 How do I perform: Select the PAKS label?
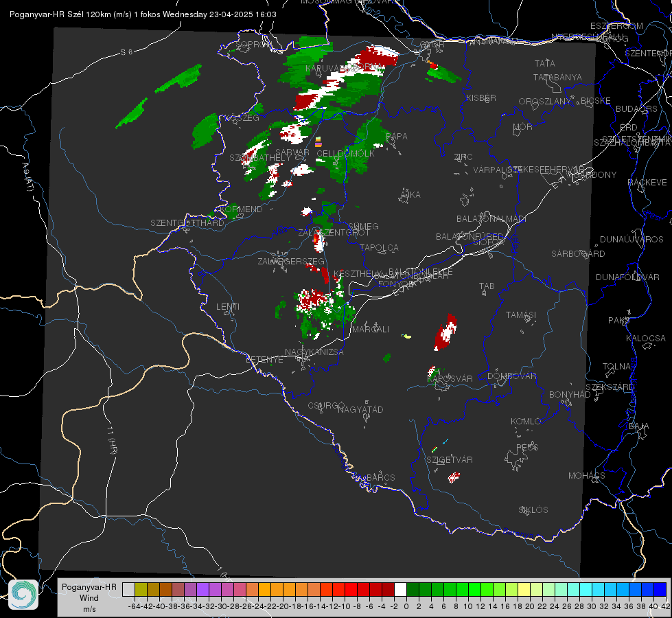click(x=618, y=321)
